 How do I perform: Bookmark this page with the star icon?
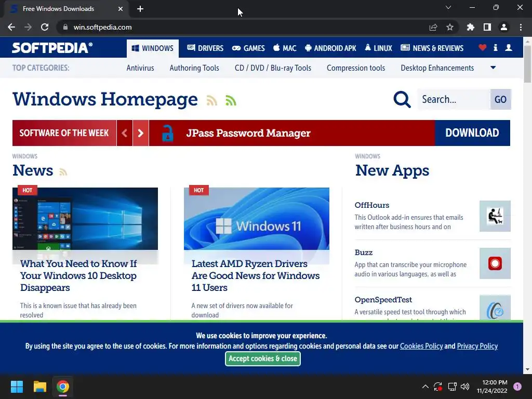pyautogui.click(x=450, y=27)
